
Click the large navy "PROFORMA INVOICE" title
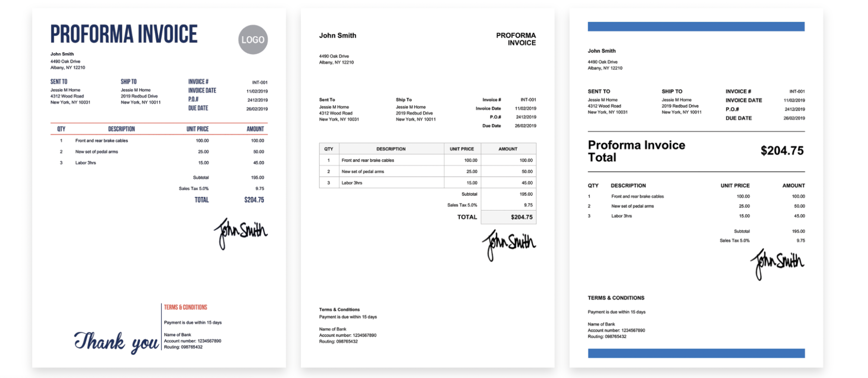tap(124, 34)
